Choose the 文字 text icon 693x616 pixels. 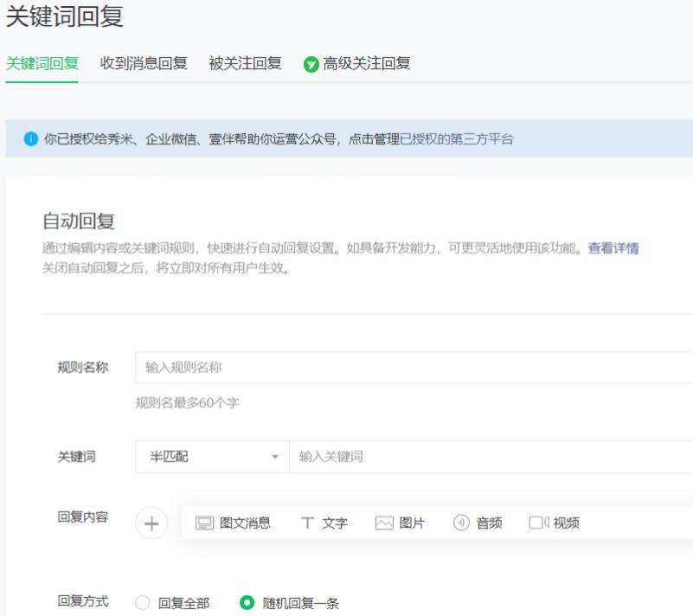pos(307,523)
